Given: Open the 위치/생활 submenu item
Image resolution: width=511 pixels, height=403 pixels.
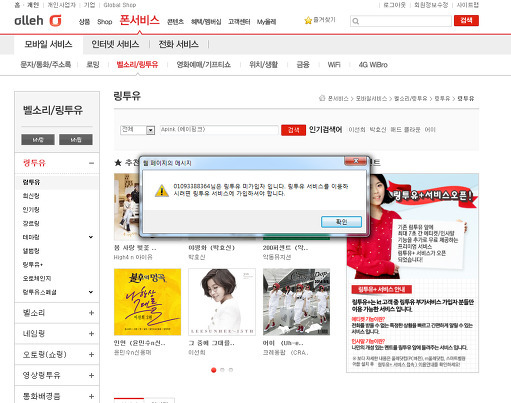Looking at the screenshot, I should pyautogui.click(x=263, y=64).
